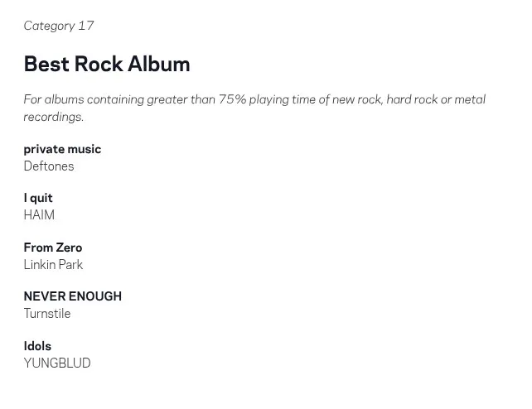Image resolution: width=532 pixels, height=409 pixels.
Task: Click the '75%' figure in the description
Action: point(232,99)
